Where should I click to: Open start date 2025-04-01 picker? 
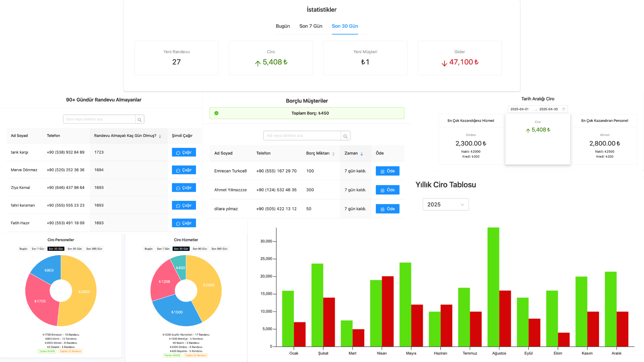tap(519, 109)
